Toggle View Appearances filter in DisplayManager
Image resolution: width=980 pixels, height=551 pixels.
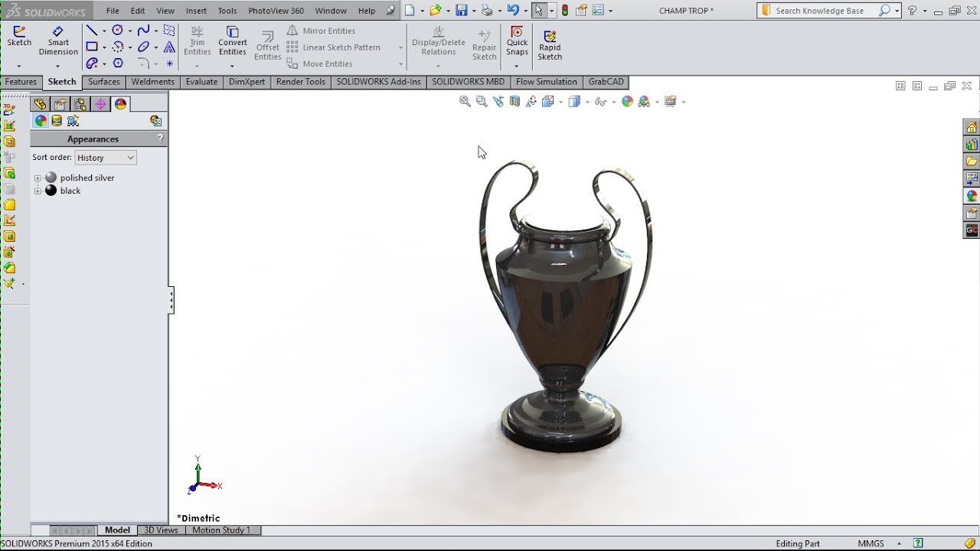coord(41,121)
